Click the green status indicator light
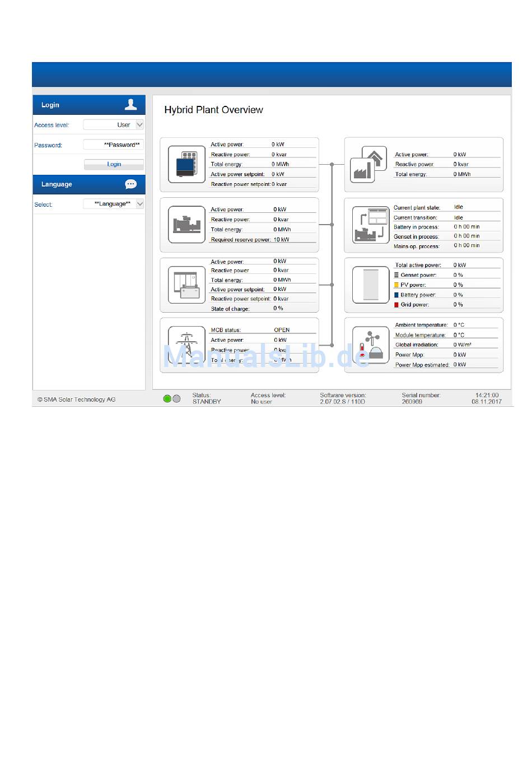 [x=167, y=399]
